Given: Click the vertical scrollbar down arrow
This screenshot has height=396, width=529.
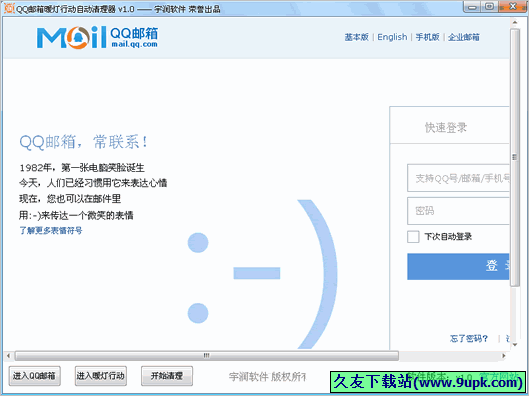Looking at the screenshot, I should coord(514,345).
